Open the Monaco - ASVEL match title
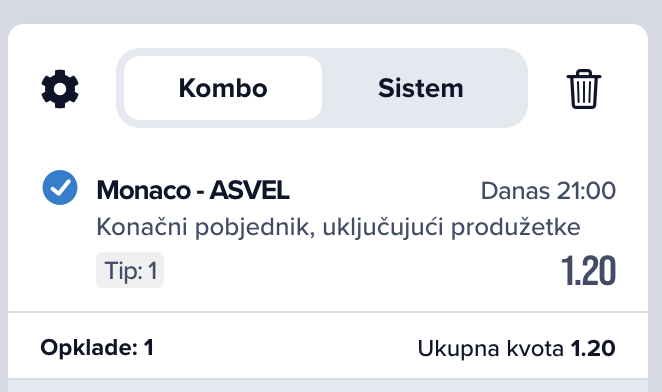This screenshot has height=392, width=662. (x=193, y=190)
